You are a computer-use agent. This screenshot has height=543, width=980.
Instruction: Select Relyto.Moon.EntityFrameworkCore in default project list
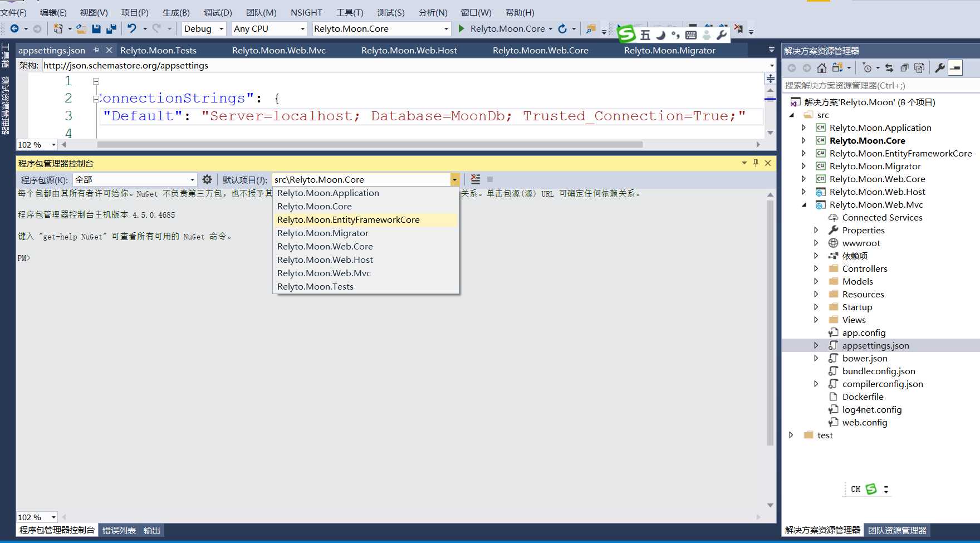click(366, 219)
